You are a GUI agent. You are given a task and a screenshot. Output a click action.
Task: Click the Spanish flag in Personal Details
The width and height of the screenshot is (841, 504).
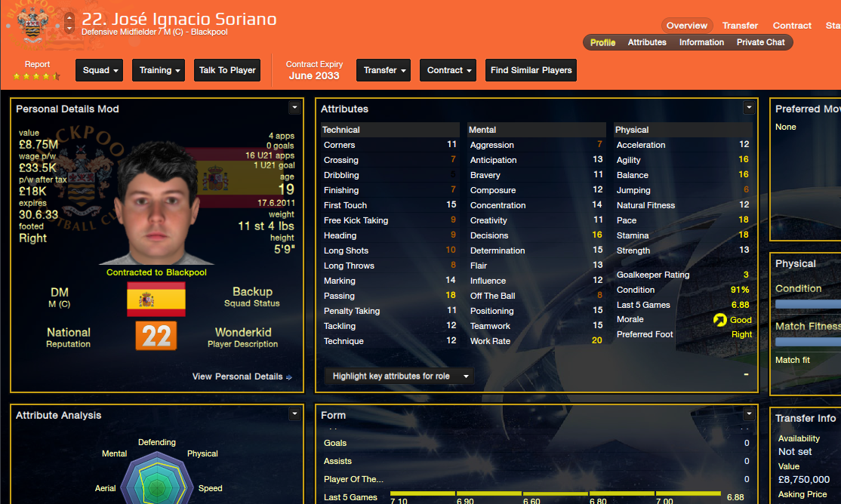point(156,300)
